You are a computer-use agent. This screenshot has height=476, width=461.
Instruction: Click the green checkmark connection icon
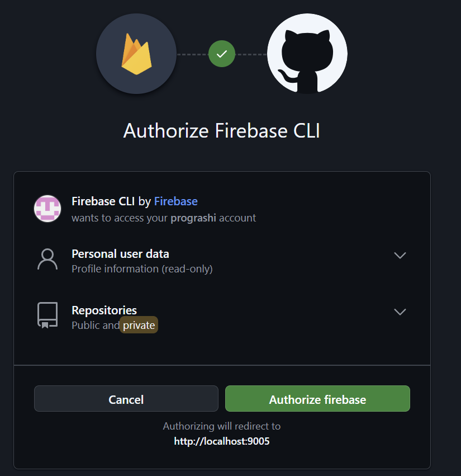pos(222,54)
